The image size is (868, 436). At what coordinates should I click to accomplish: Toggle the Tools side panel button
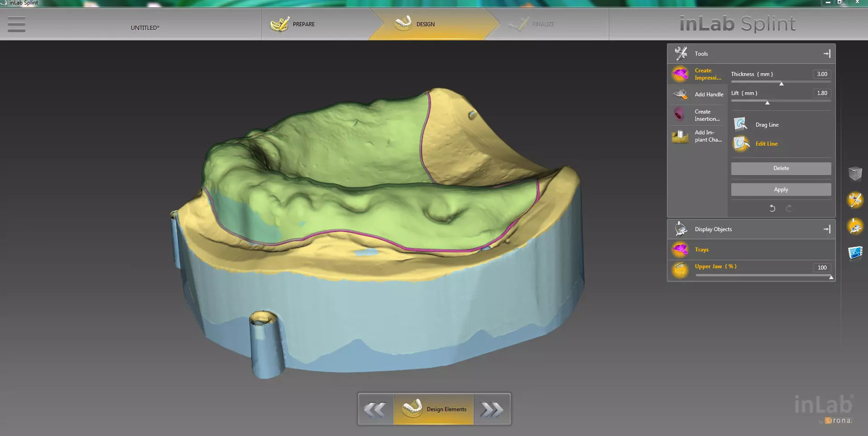coord(855,200)
